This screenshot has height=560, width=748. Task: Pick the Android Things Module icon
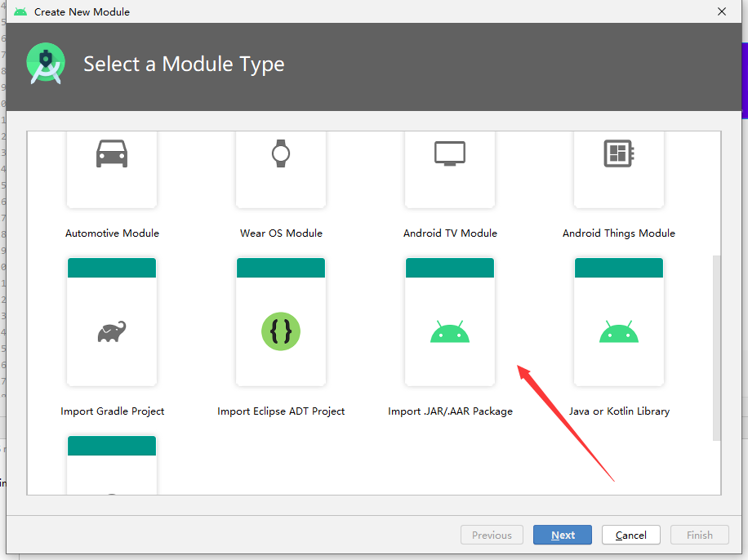click(619, 153)
